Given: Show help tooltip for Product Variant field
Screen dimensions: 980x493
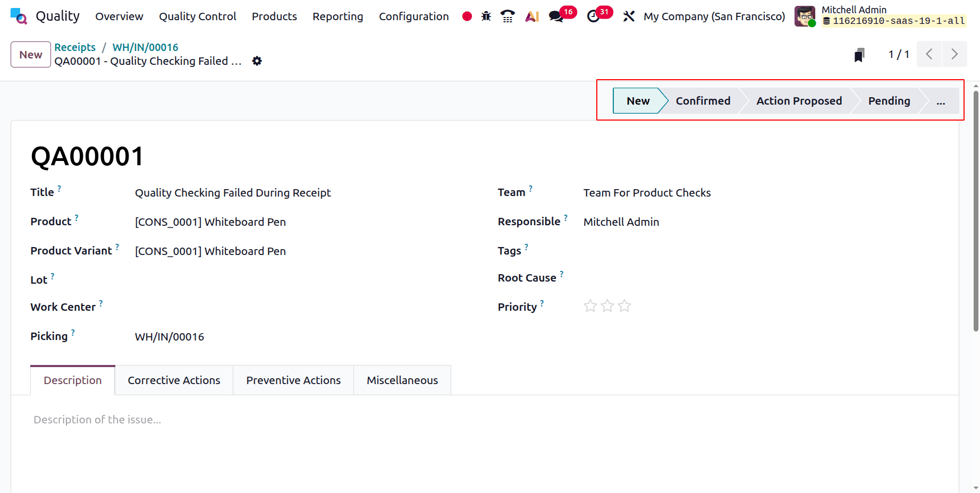Looking at the screenshot, I should point(117,246).
